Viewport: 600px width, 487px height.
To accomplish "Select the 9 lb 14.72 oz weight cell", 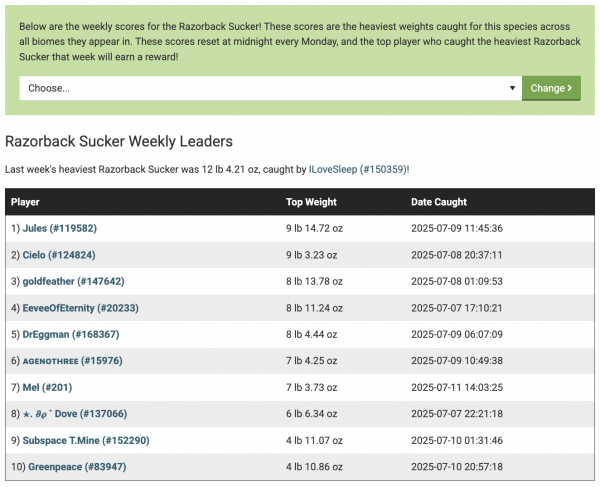I will tap(314, 228).
